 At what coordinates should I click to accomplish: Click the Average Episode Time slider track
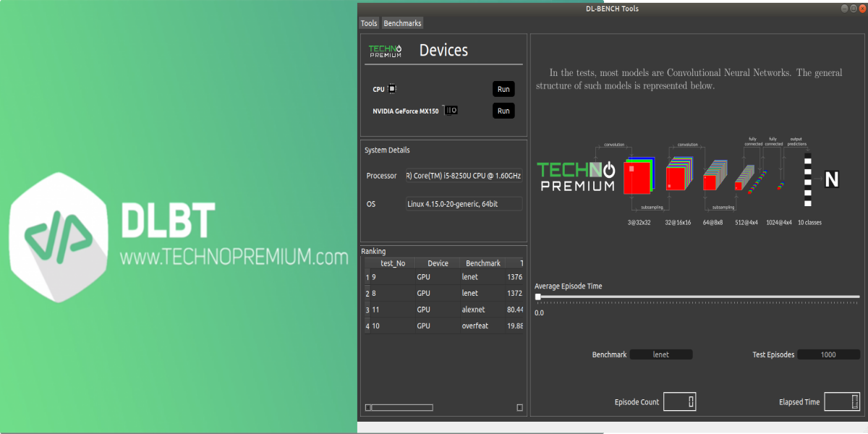click(697, 297)
